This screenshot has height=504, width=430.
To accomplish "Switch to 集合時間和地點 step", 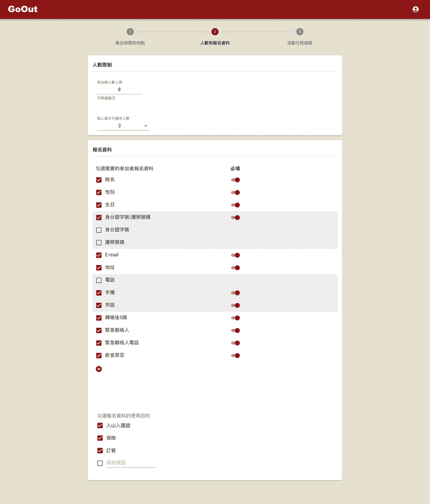I will pyautogui.click(x=130, y=43).
